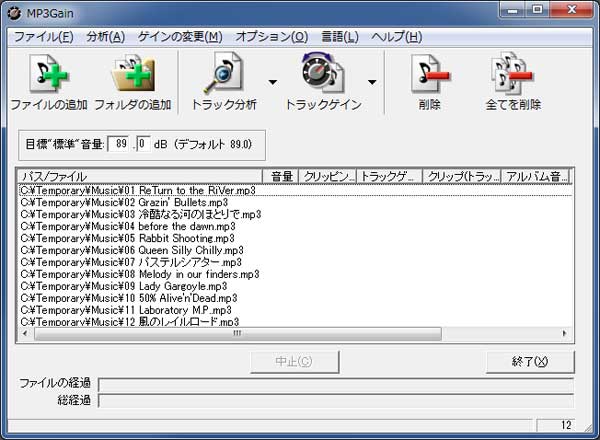Expand the dropdown arrow beside トラック分析
600x440 pixels.
click(x=273, y=82)
